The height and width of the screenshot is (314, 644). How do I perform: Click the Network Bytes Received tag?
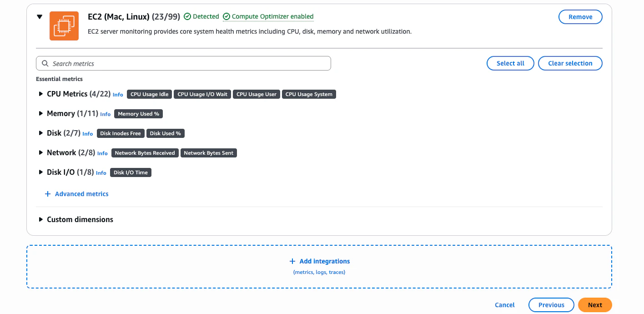coord(145,153)
